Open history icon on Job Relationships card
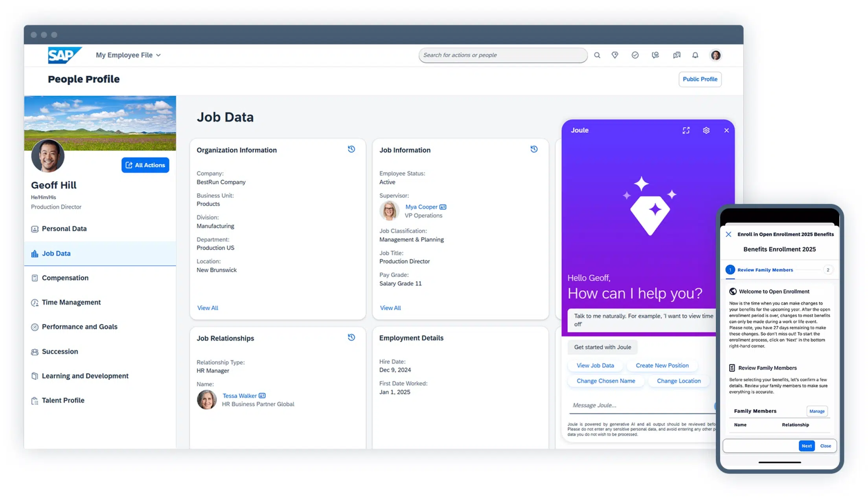 tap(351, 337)
